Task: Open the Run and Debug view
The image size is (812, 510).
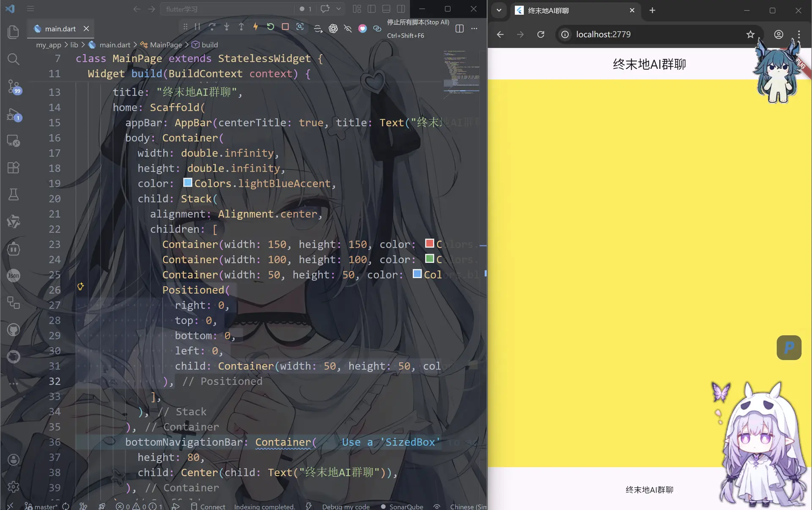Action: pyautogui.click(x=14, y=115)
